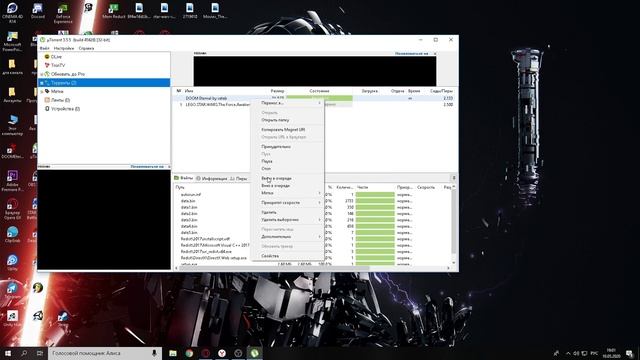The width and height of the screenshot is (640, 360).
Task: Open Unity Hub desktop icon
Action: click(x=12, y=318)
